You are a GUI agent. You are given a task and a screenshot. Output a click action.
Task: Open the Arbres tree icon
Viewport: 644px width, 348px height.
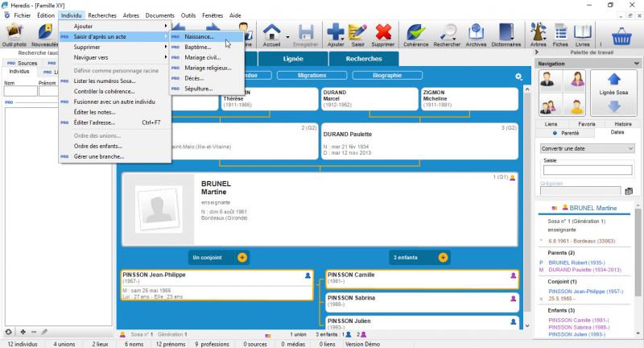coord(538,35)
